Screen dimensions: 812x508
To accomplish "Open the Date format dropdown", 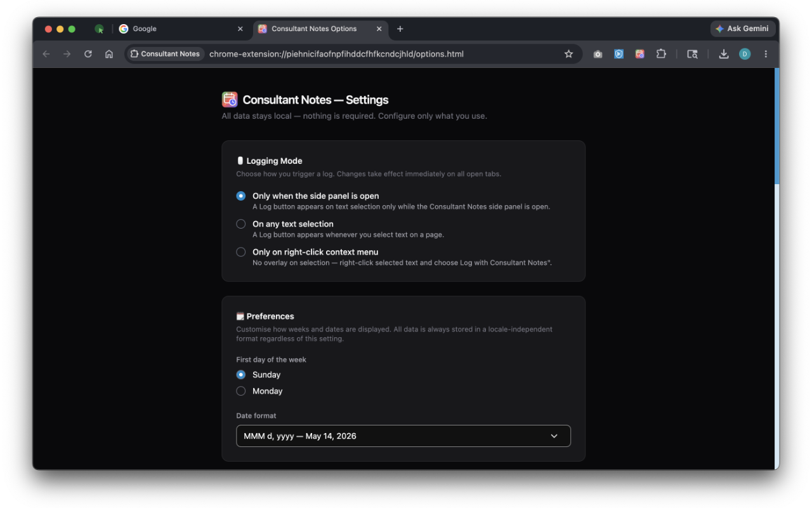I will tap(403, 436).
